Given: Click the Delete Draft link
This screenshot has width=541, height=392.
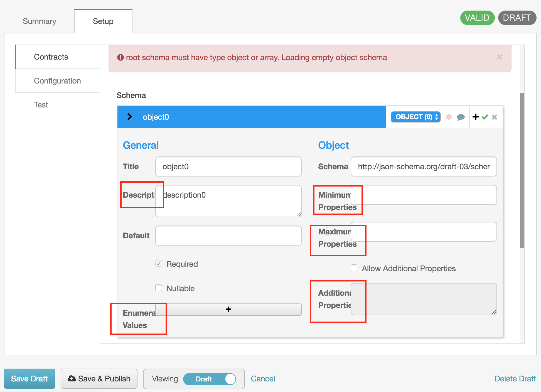Looking at the screenshot, I should pos(515,378).
